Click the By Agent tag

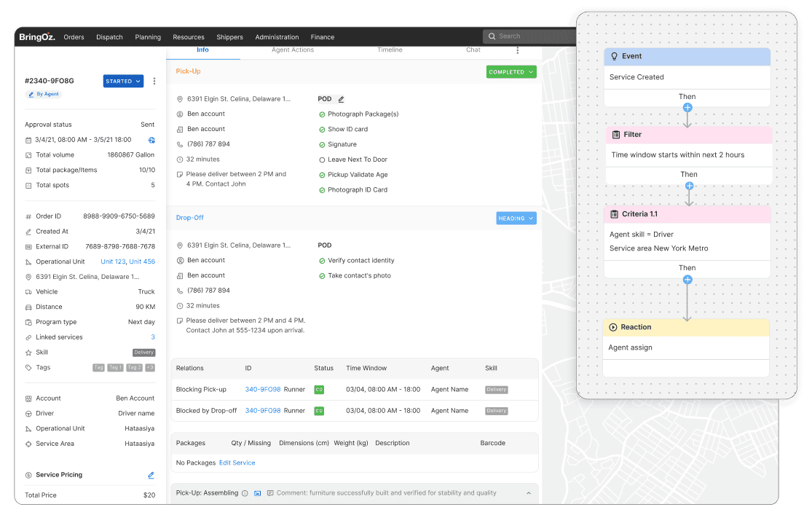[x=44, y=94]
